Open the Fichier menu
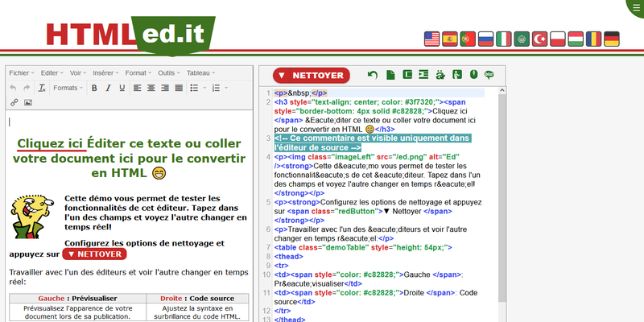This screenshot has width=644, height=322. 22,72
